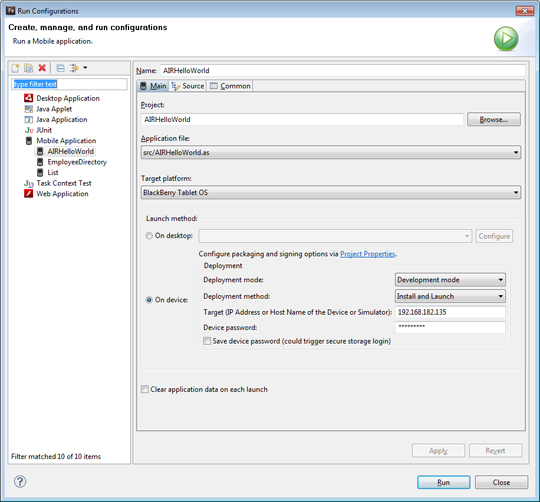Delete selected launch configuration with red X

tap(42, 68)
